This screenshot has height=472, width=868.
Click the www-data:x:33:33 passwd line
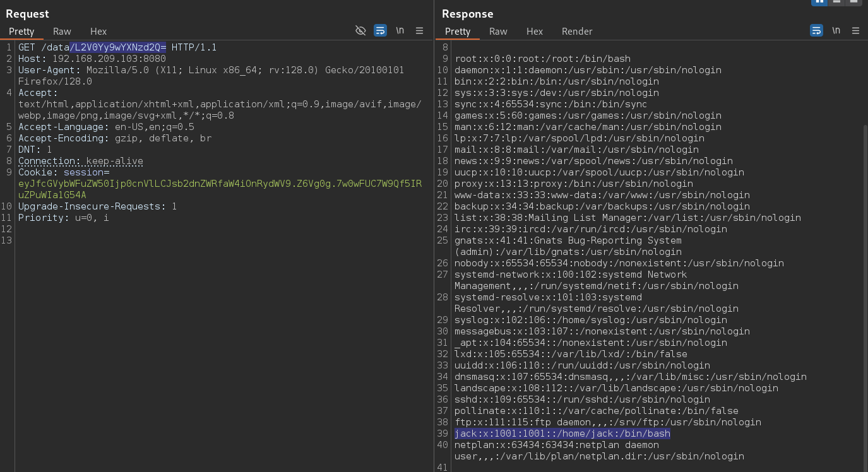tap(602, 195)
